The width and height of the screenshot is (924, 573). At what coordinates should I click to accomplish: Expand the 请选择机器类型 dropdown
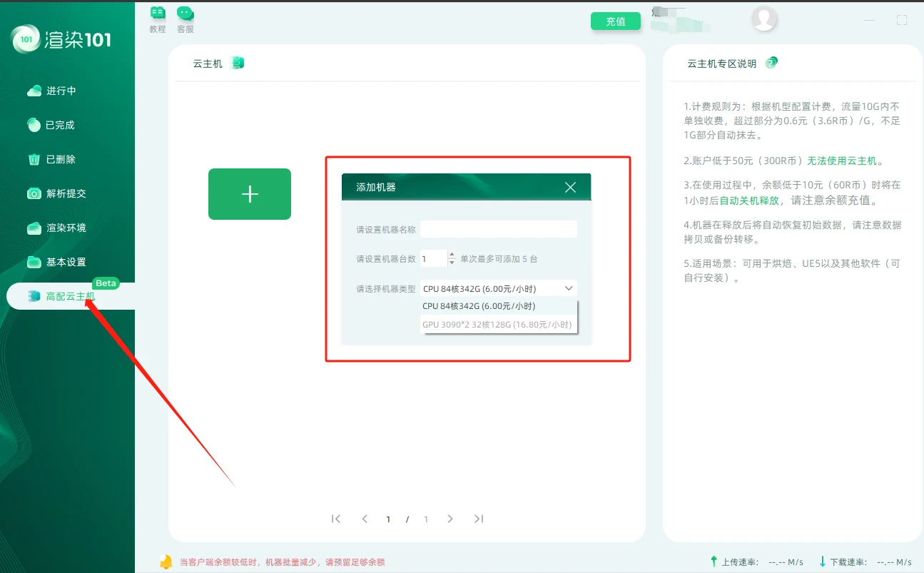point(498,288)
